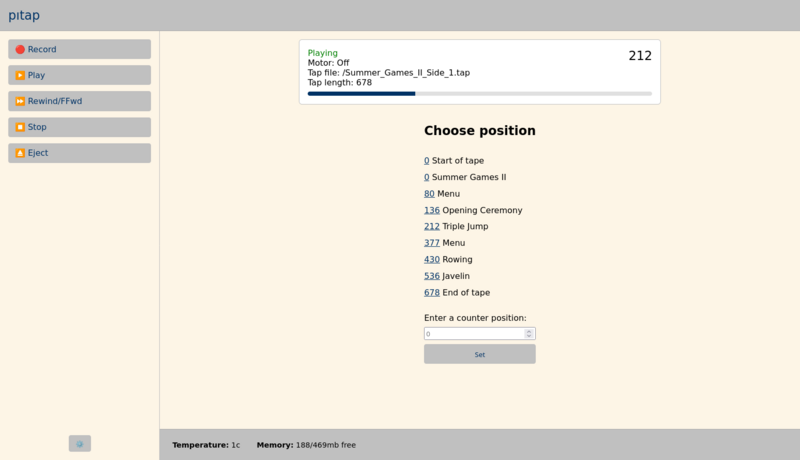Click Memory 188/469mb free status
The image size is (800, 460).
pos(306,445)
